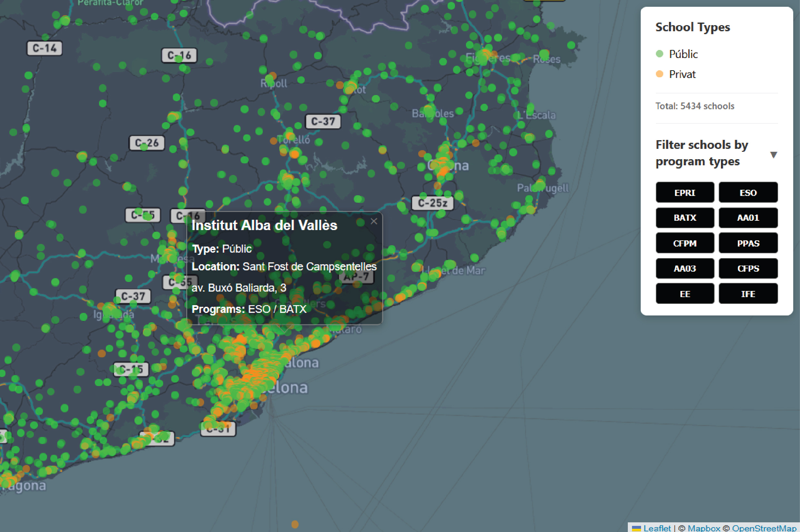800x532 pixels.
Task: Open the OpenStreetMap attribution link
Action: pos(764,528)
